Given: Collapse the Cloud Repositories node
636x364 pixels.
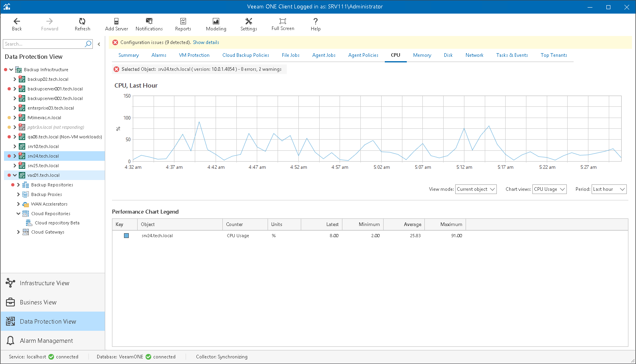Looking at the screenshot, I should click(18, 214).
